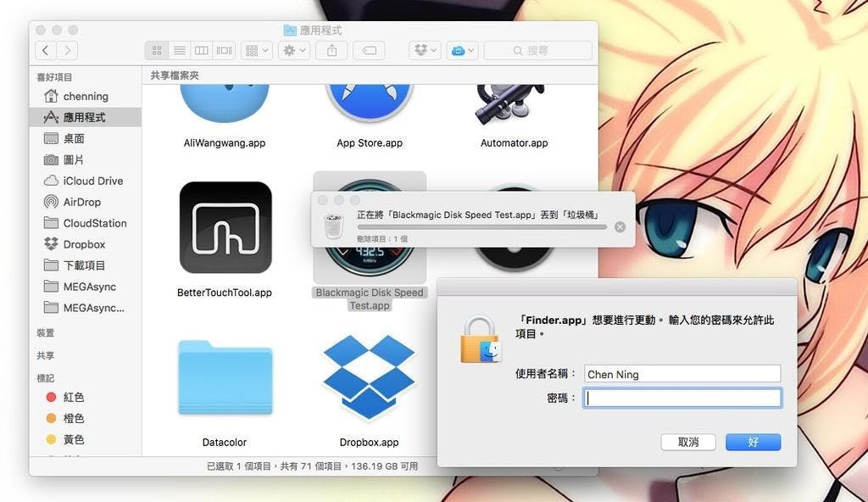Click the trash can icon in progress dialog

point(334,226)
